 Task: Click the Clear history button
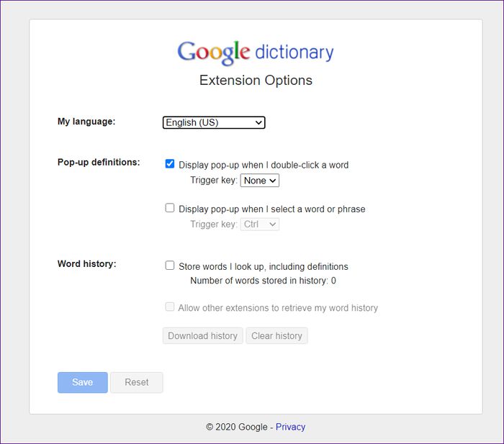[x=276, y=336]
